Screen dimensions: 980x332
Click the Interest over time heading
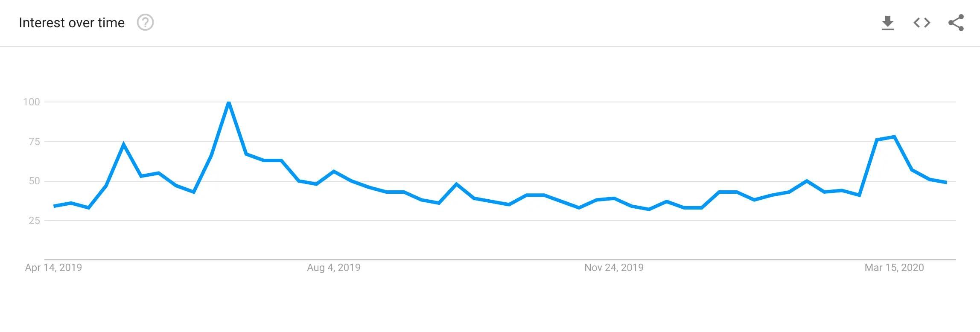pos(72,22)
